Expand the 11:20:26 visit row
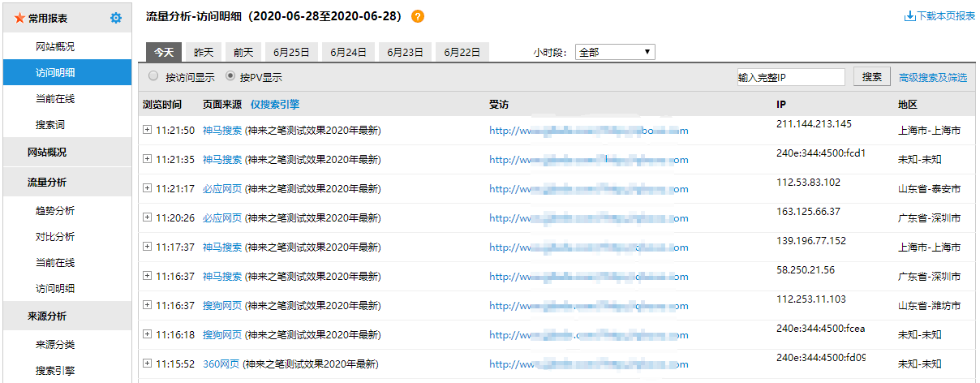This screenshot has width=980, height=383. click(147, 217)
